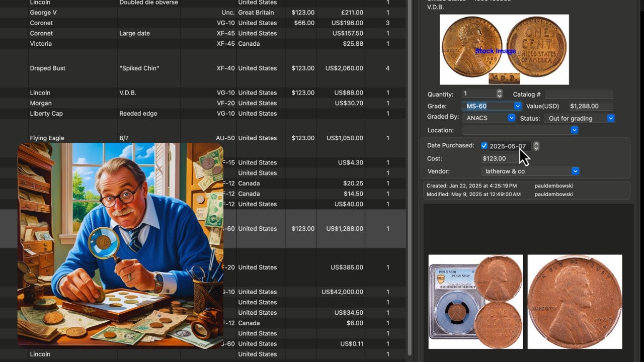Select the George V row
Screen dimensions: 644x362
203,13
